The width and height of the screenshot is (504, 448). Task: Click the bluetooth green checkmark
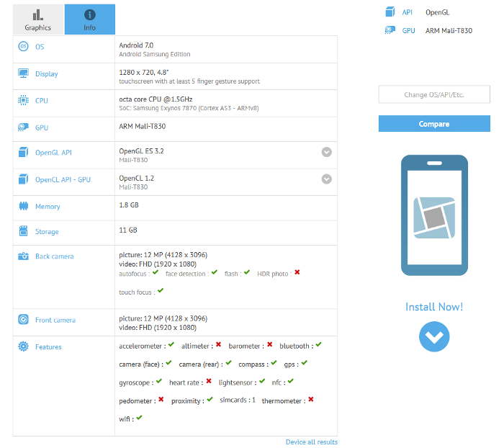pyautogui.click(x=318, y=345)
